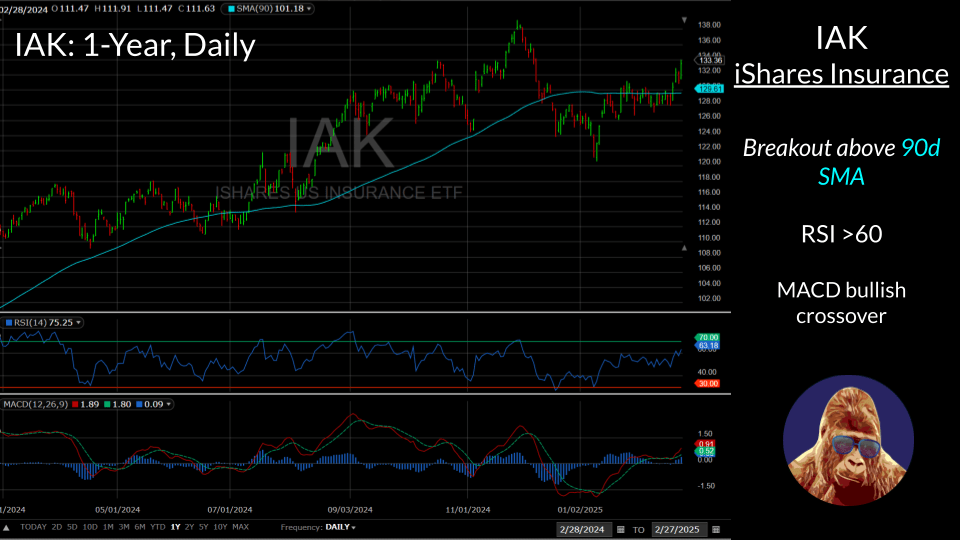Screen dimensions: 960x540
Task: Click the H 111.91 high value
Action: (113, 9)
